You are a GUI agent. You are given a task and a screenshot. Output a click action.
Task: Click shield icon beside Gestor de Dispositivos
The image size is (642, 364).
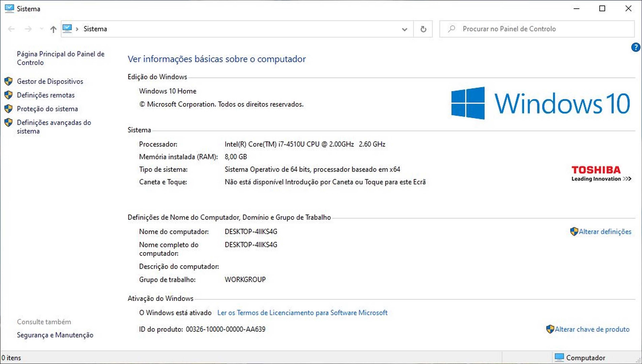pyautogui.click(x=8, y=81)
